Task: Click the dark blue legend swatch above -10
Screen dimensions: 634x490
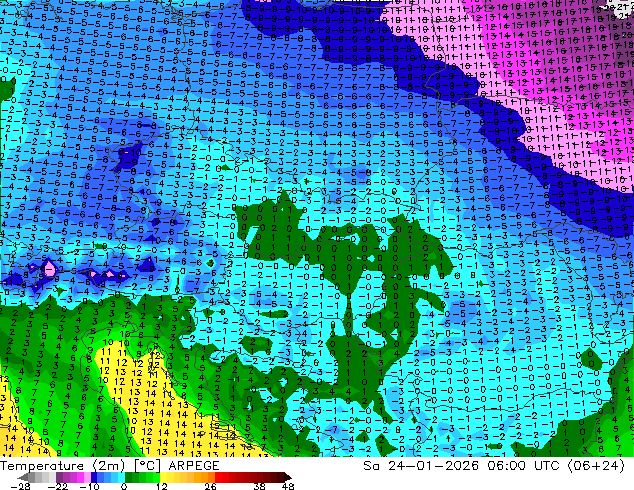Action: click(x=94, y=477)
